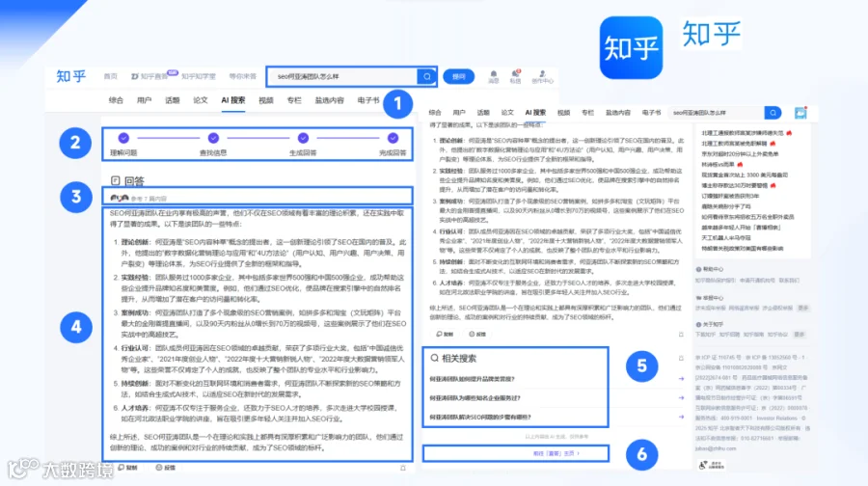The height and width of the screenshot is (486, 868).
Task: Go to 首页 in the top navigation
Action: (111, 76)
